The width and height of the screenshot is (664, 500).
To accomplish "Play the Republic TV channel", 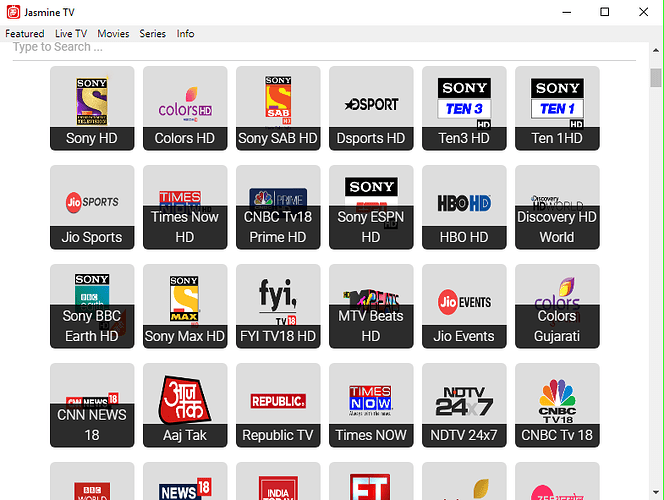I will (x=278, y=406).
